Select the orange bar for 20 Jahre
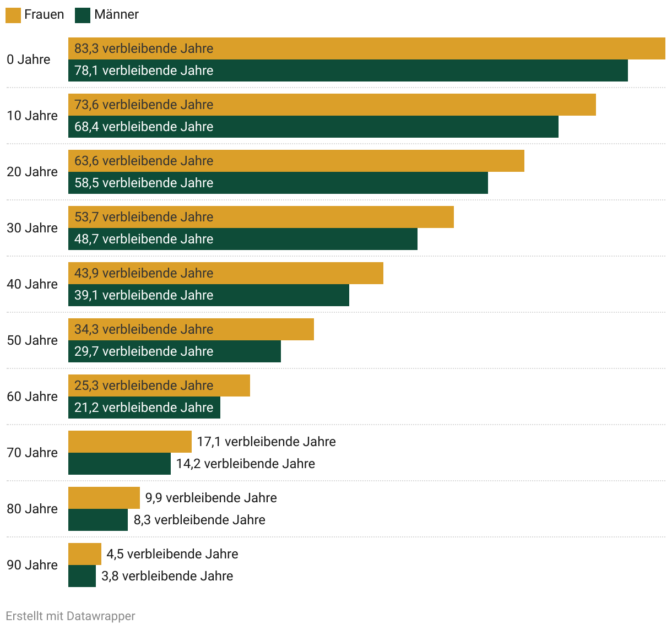The height and width of the screenshot is (630, 672). tap(296, 161)
